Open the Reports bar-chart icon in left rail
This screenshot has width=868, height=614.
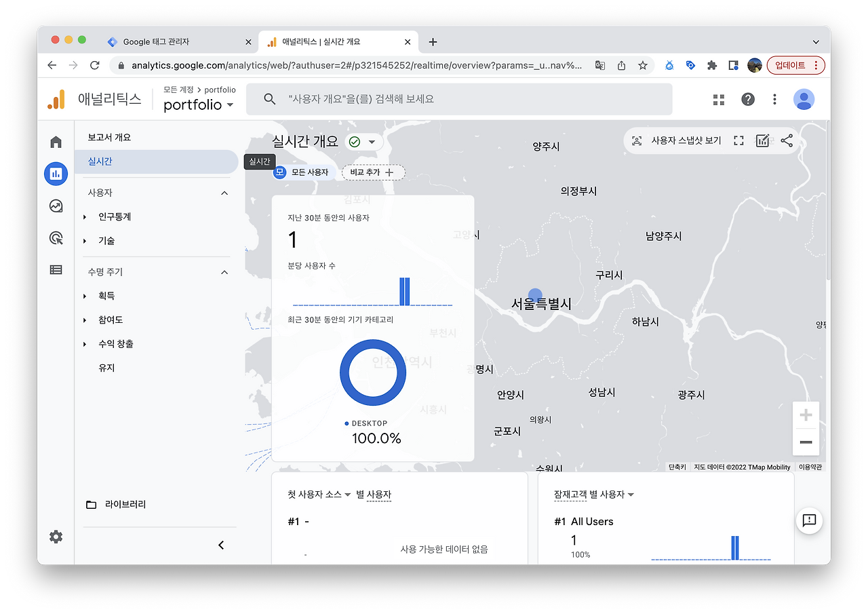(x=56, y=174)
